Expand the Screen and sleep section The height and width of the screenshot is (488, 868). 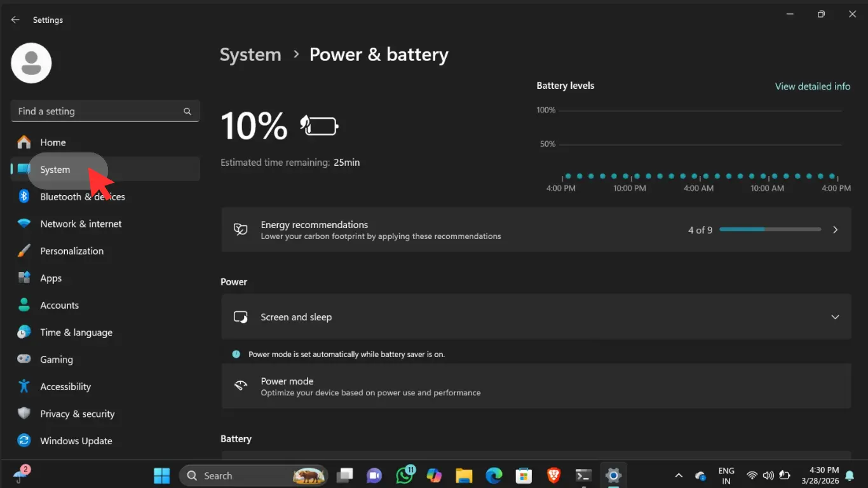835,317
